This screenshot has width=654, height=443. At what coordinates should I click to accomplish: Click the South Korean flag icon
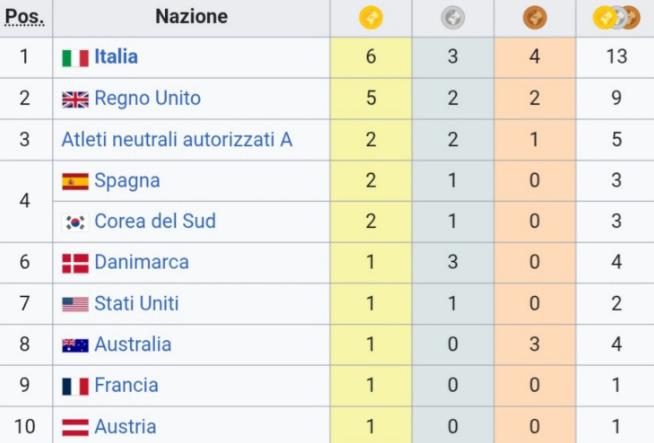(75, 222)
